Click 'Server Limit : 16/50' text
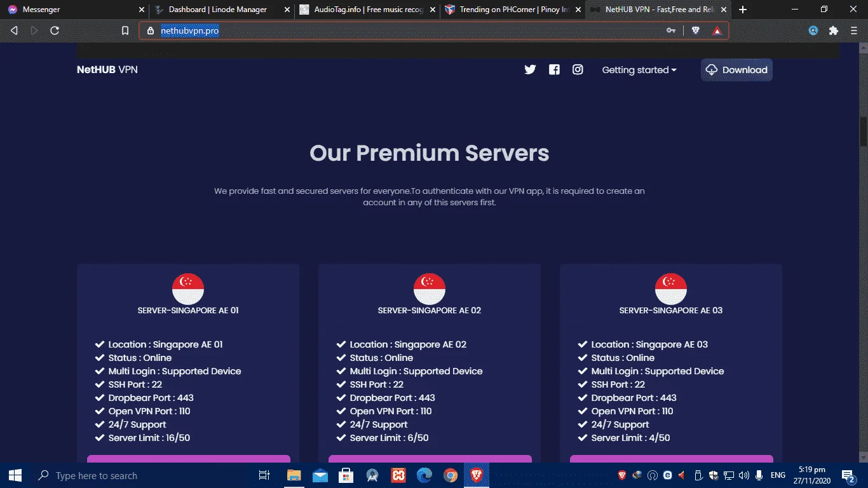Image resolution: width=868 pixels, height=488 pixels. pos(149,438)
